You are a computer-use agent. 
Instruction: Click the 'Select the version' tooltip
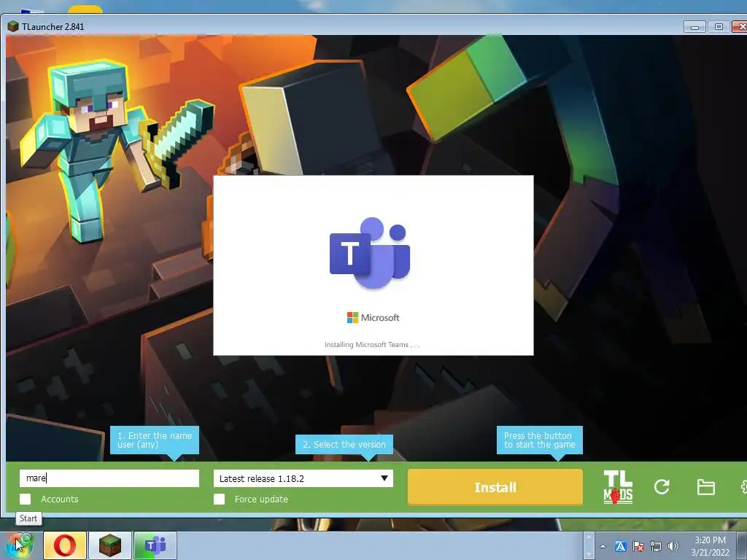tap(344, 444)
